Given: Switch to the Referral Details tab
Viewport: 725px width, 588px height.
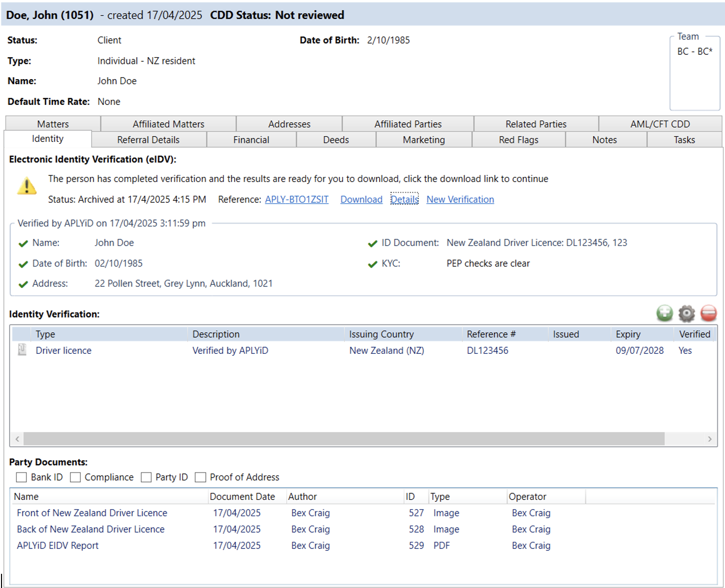Looking at the screenshot, I should coord(148,139).
